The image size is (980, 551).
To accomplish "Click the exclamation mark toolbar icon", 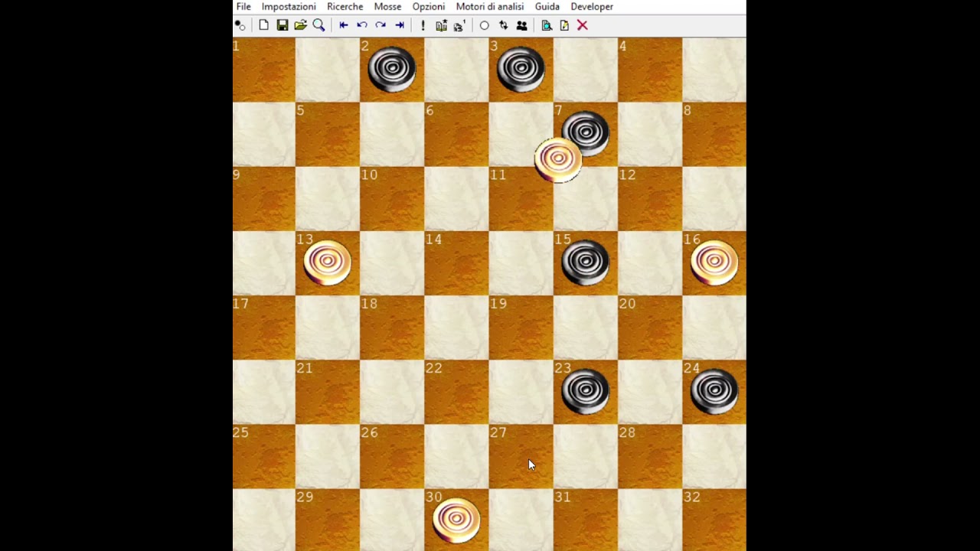I will (x=423, y=25).
